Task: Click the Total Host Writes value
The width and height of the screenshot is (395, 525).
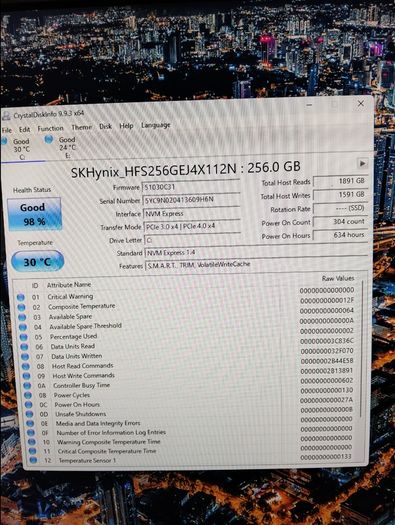Action: [x=340, y=195]
